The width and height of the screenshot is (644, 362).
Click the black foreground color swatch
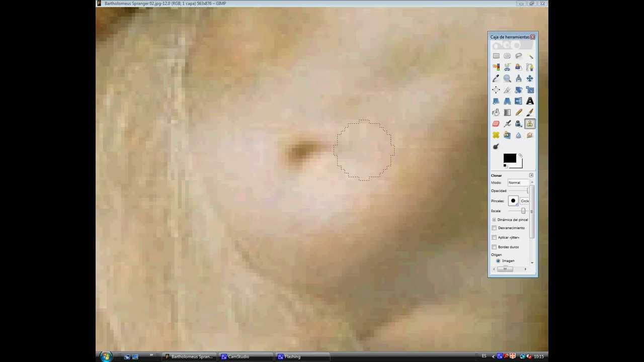pos(509,158)
